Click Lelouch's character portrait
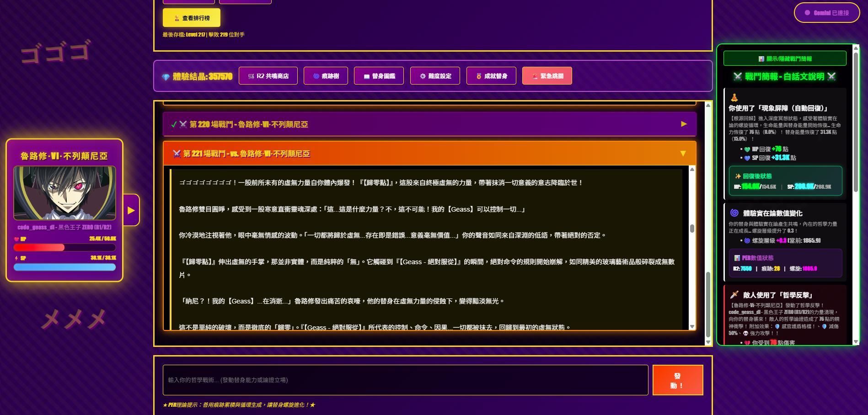Viewport: 868px width, 415px height. click(64, 193)
